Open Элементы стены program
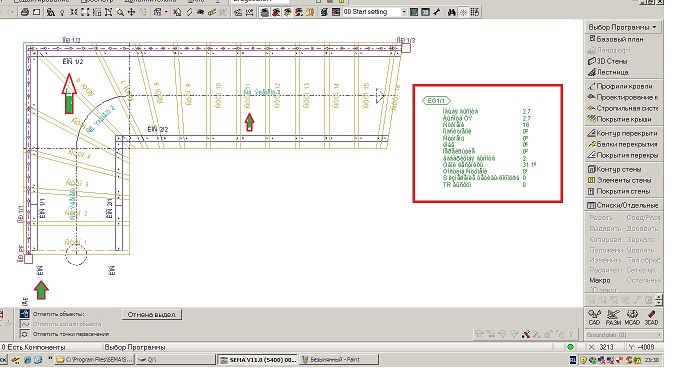 click(x=619, y=180)
